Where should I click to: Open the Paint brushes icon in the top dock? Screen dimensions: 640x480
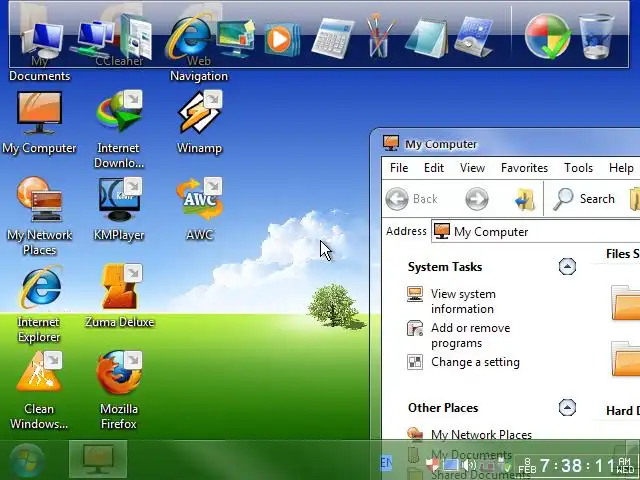click(380, 36)
